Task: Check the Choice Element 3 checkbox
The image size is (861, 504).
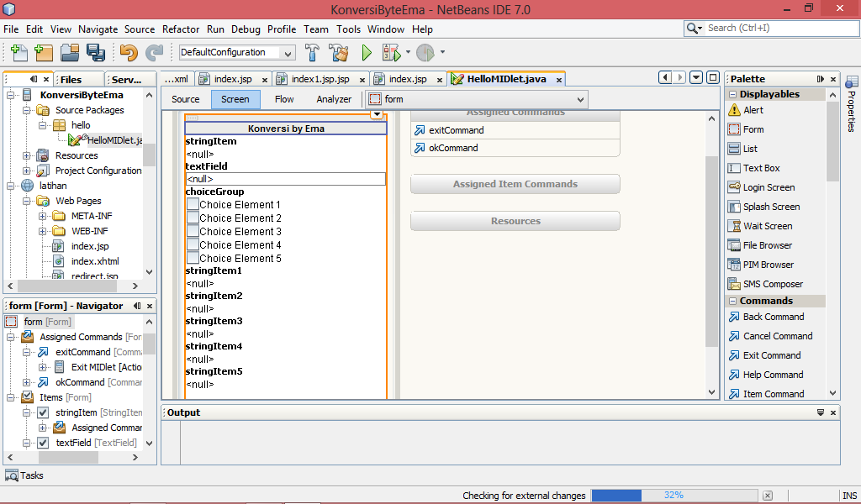Action: 193,232
